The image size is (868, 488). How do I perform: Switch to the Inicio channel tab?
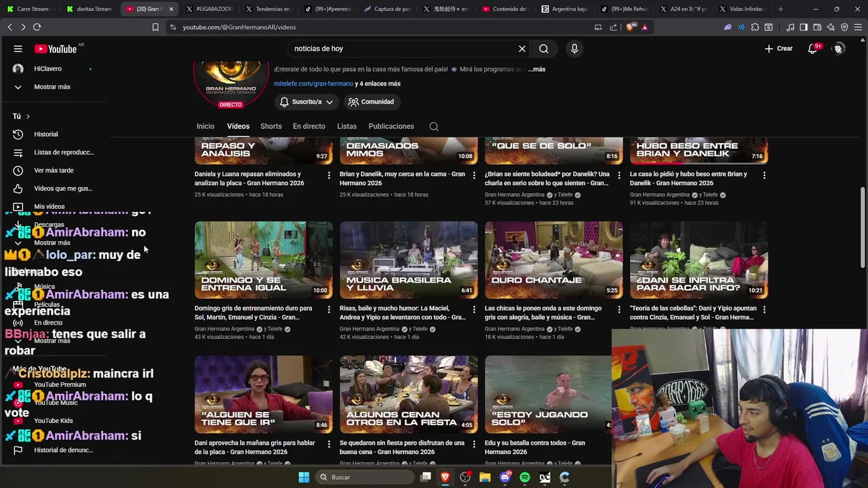click(205, 126)
